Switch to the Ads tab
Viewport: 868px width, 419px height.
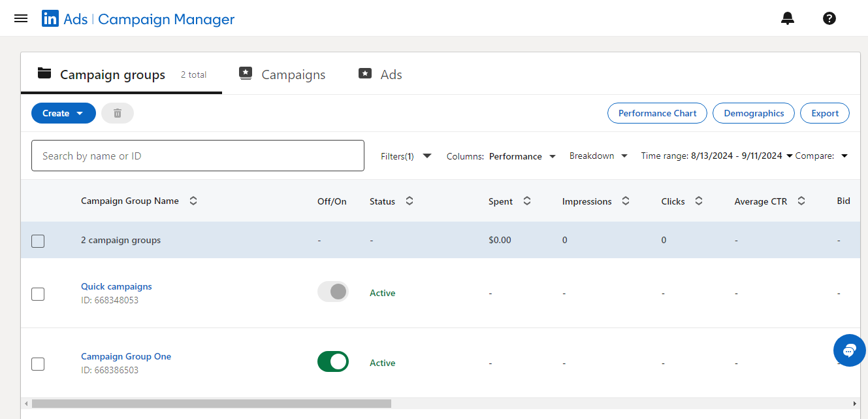(381, 75)
